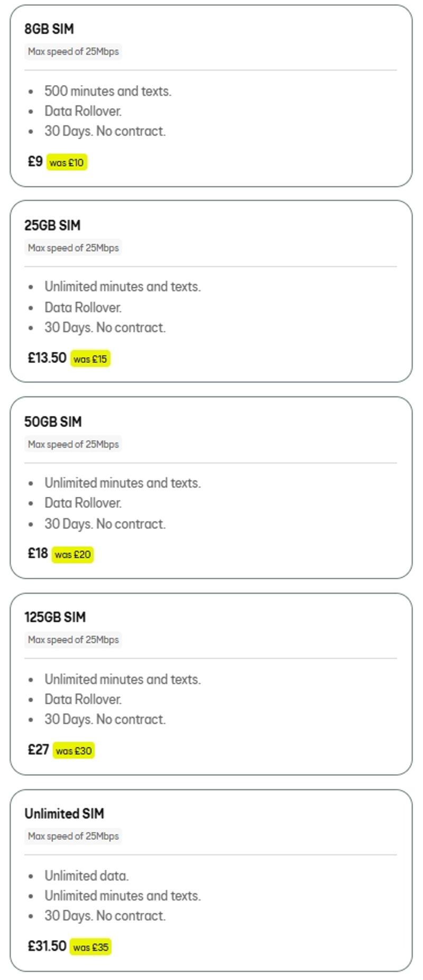Open the 25GB SIM heading
This screenshot has width=423, height=980.
coord(52,225)
